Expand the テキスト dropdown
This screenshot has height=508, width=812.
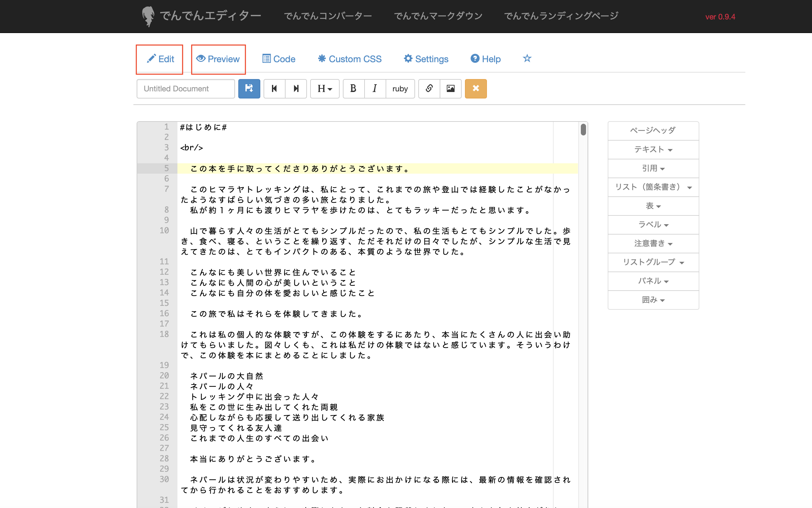(653, 149)
